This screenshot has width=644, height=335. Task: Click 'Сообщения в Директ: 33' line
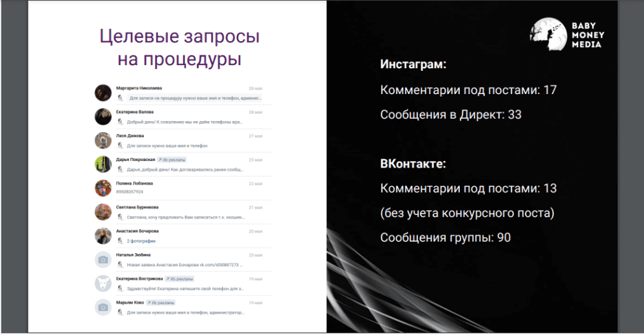[451, 115]
